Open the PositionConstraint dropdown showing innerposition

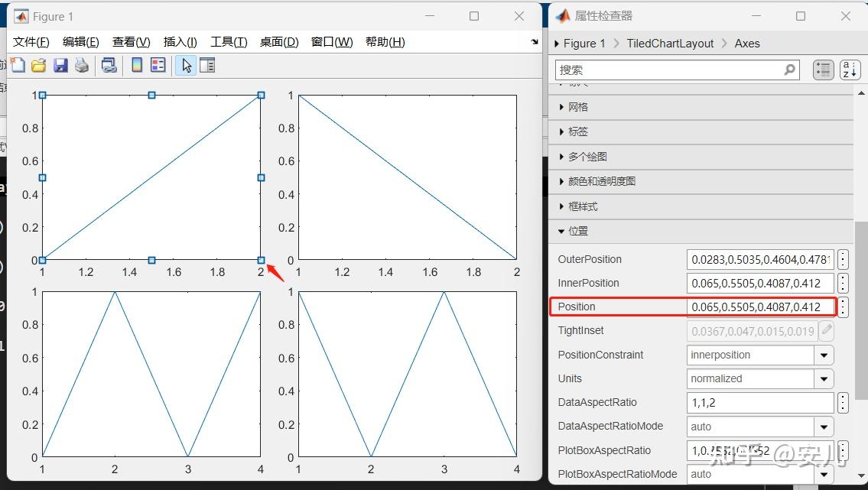tap(825, 355)
